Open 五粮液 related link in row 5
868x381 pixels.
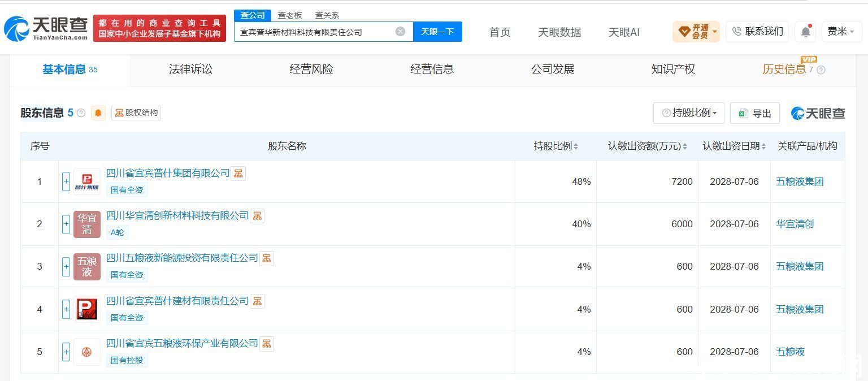coord(790,352)
